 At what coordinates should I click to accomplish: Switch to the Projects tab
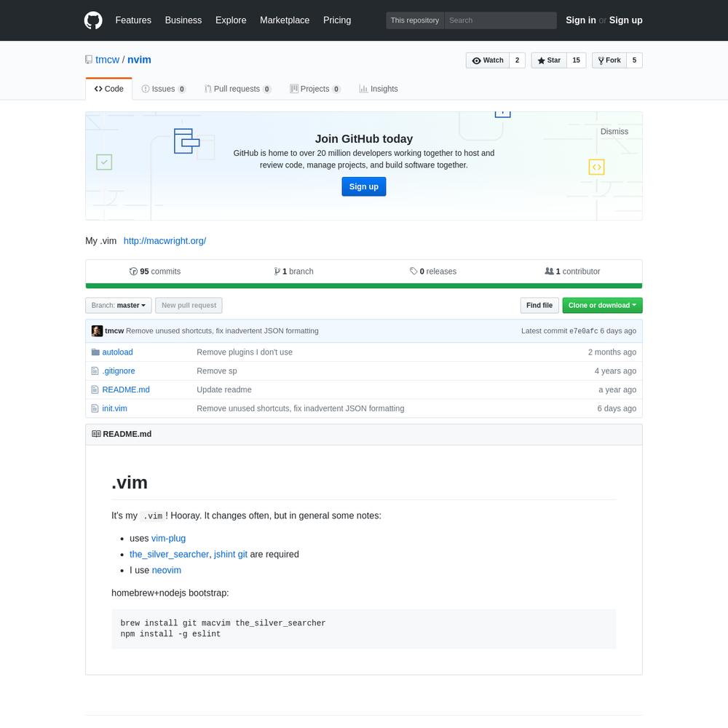(x=315, y=89)
